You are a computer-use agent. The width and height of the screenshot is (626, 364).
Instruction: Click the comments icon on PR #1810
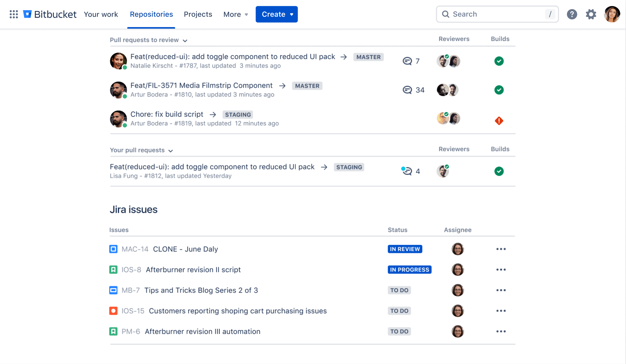click(x=407, y=90)
